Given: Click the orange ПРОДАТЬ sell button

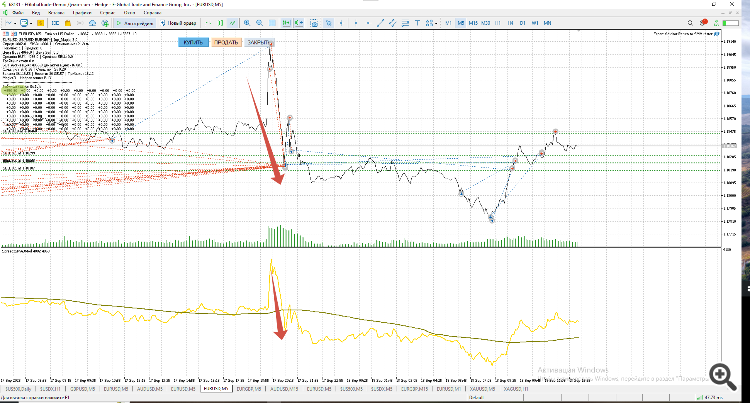Looking at the screenshot, I should point(226,43).
